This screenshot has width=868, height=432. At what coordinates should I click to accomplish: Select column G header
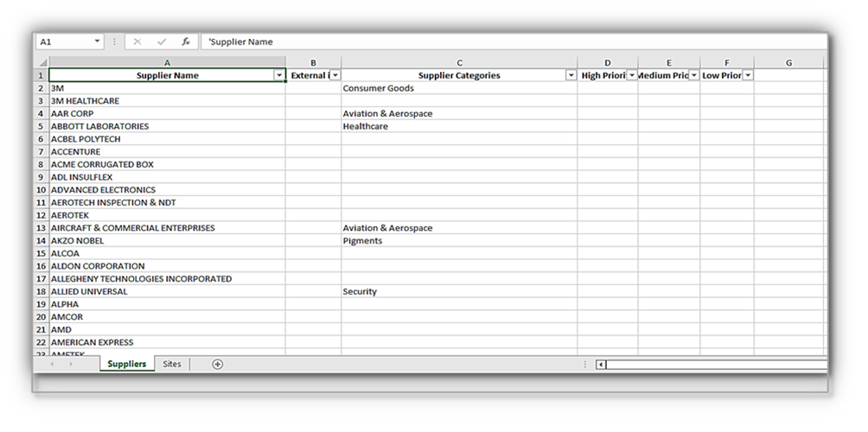point(788,63)
